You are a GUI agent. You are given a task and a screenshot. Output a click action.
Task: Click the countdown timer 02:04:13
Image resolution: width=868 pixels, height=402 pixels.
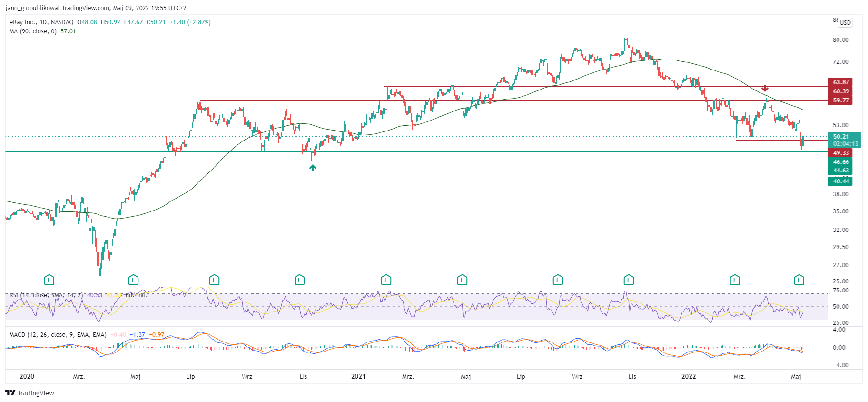(846, 144)
